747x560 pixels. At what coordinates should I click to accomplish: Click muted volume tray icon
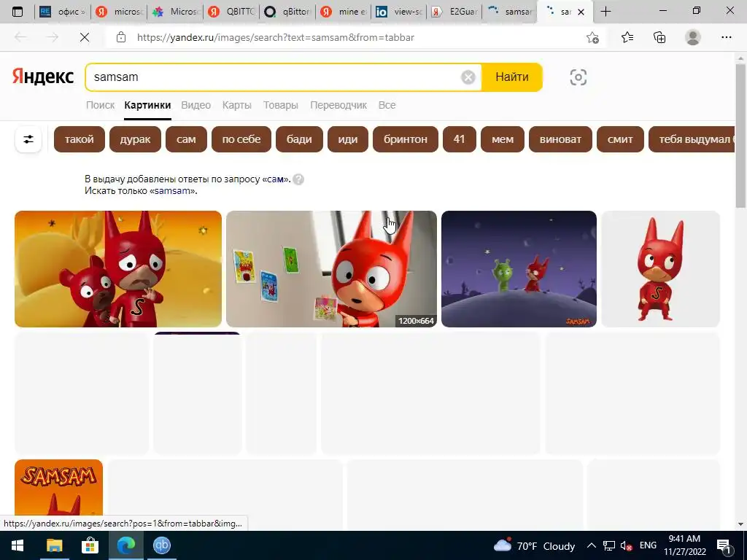626,545
